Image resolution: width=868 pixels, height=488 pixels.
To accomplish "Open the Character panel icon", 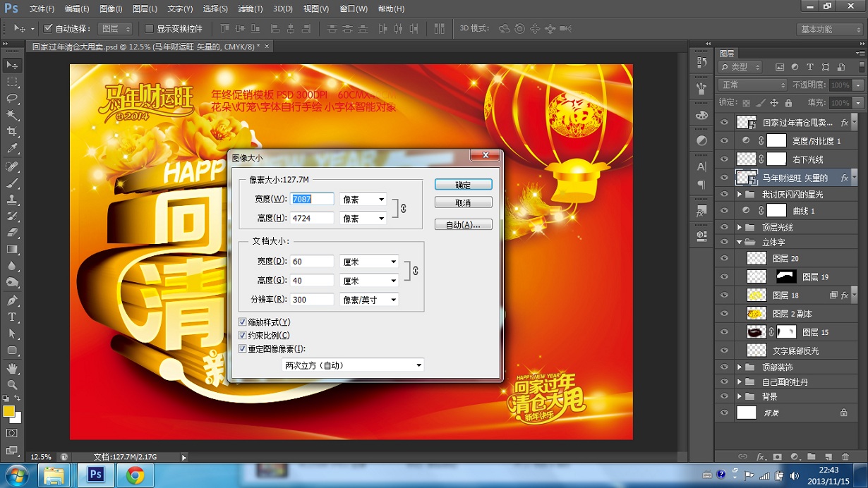I will [x=701, y=167].
